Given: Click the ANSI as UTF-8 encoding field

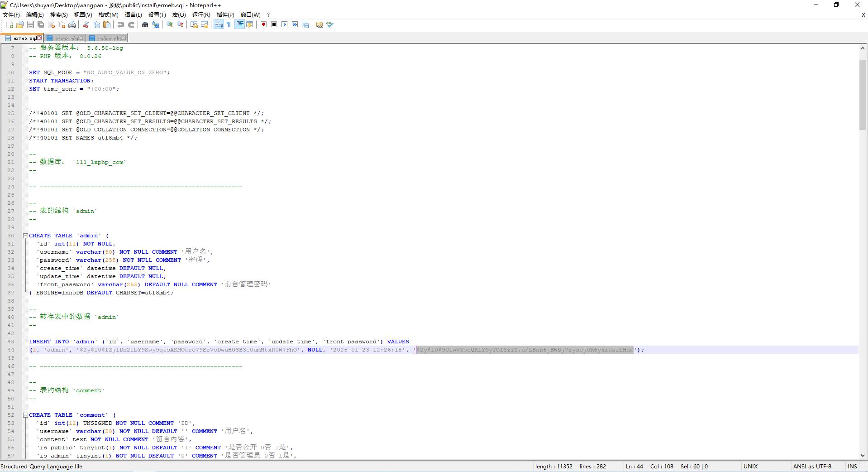Looking at the screenshot, I should pos(812,467).
